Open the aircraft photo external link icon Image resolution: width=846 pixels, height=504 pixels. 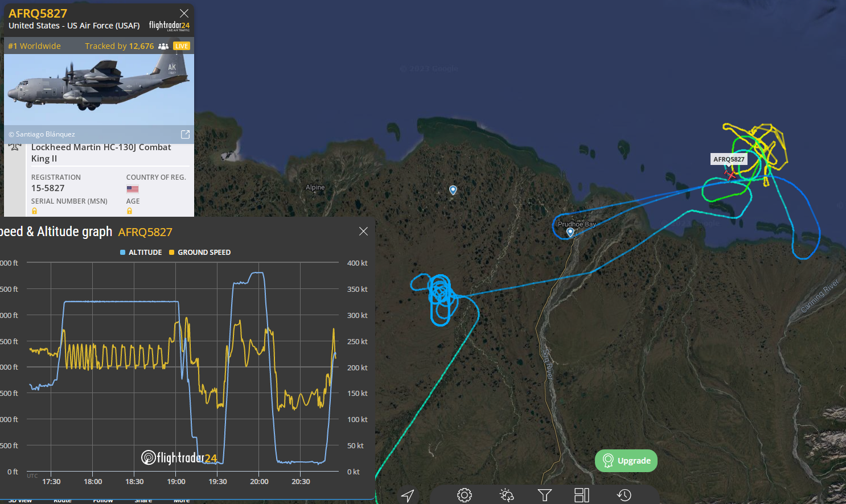point(185,134)
